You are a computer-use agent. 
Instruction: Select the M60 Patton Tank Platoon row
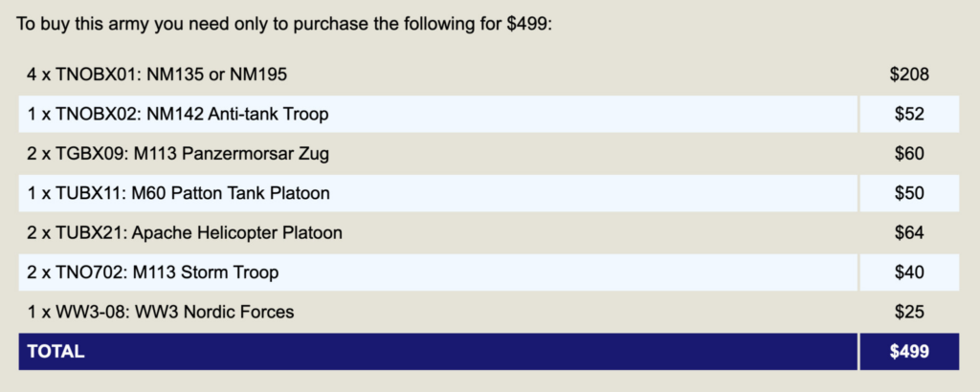click(x=179, y=193)
